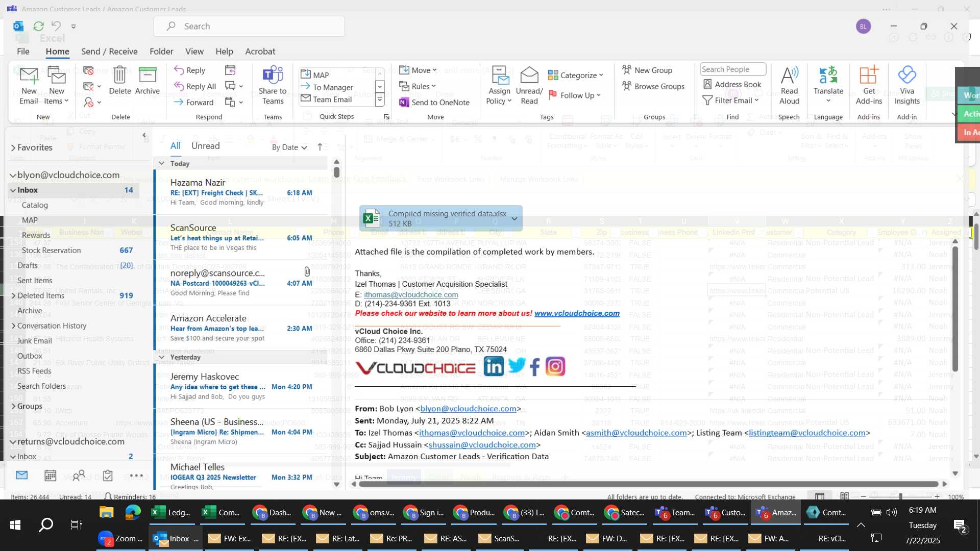Open Get Add-ins
The width and height of the screenshot is (980, 551).
(869, 85)
